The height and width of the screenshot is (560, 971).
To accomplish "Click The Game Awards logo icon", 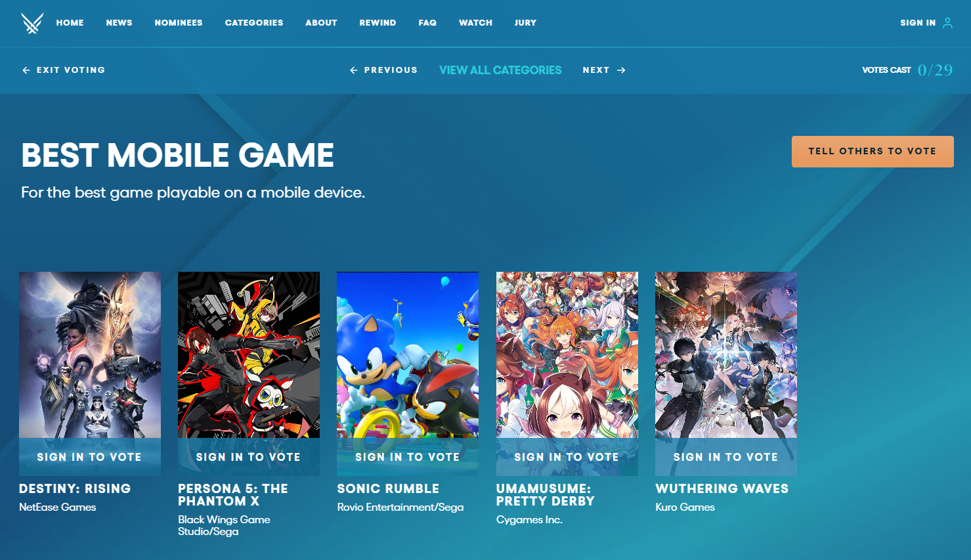I will pos(32,23).
